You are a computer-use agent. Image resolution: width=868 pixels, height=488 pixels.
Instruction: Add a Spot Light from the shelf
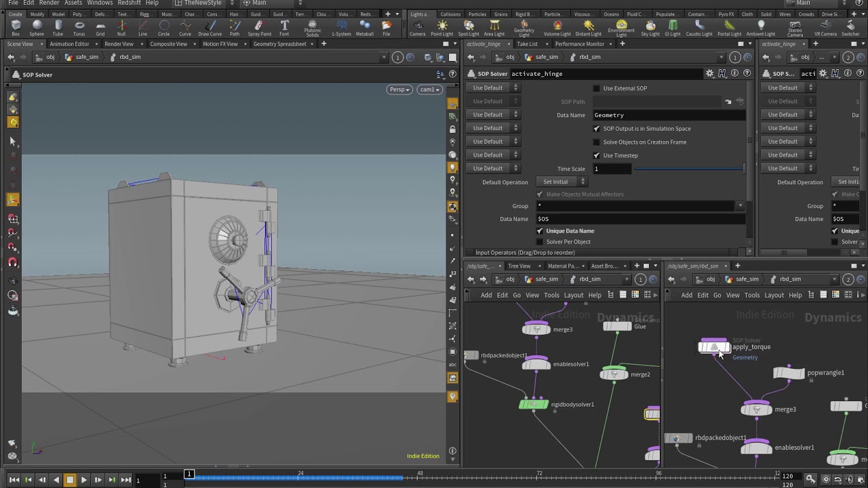468,28
